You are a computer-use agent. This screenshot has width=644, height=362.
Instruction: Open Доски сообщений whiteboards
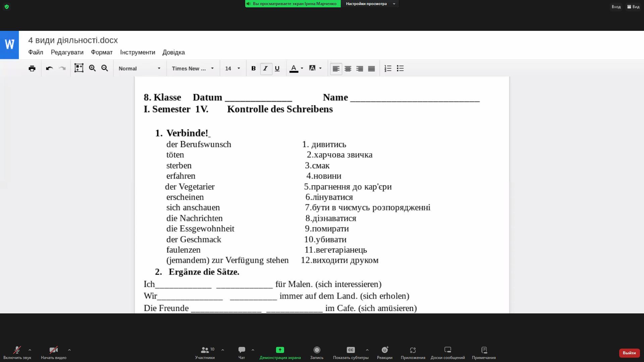[x=448, y=353]
